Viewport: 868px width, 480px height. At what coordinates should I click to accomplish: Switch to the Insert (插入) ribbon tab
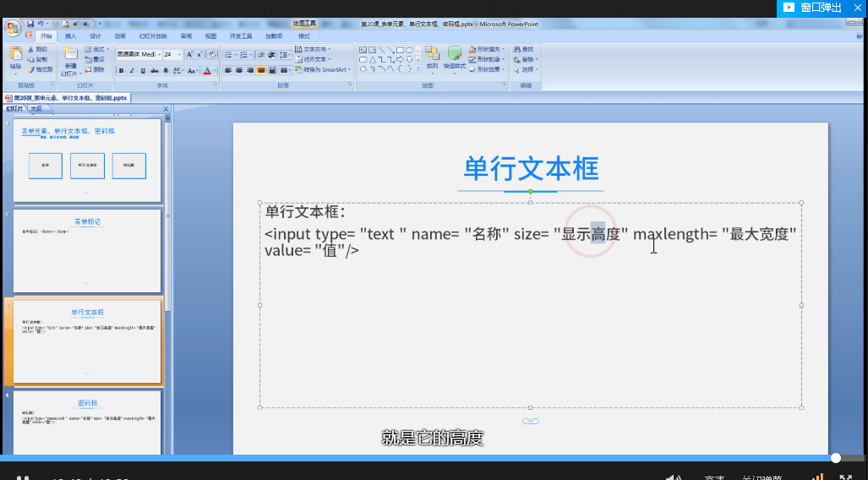pos(71,36)
